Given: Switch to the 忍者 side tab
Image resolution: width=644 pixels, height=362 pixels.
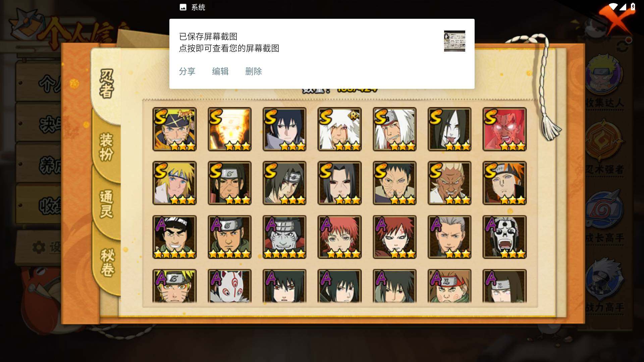Looking at the screenshot, I should (107, 84).
